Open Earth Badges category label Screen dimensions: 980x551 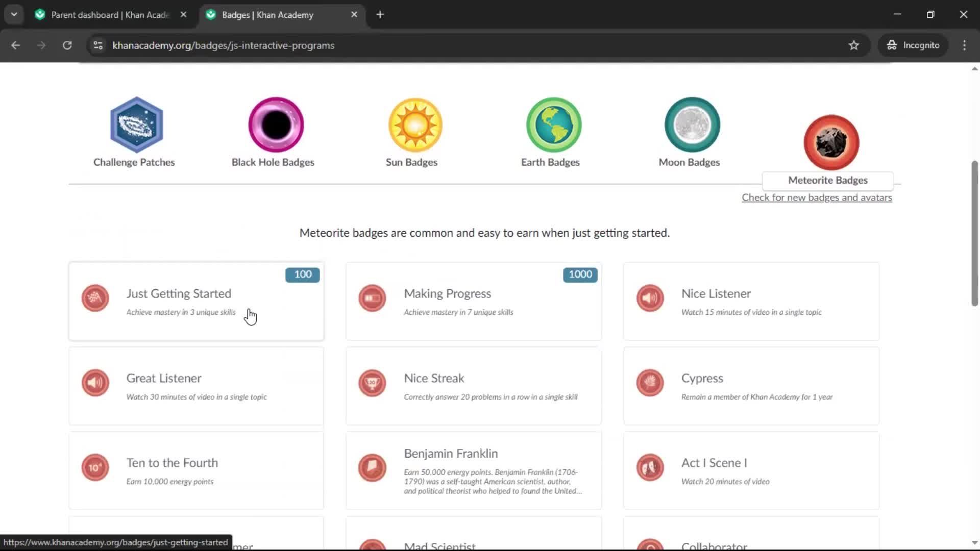[550, 162]
